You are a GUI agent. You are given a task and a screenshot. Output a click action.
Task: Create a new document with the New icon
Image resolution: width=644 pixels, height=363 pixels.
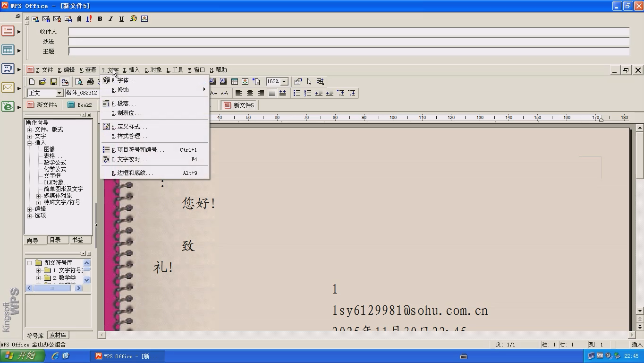32,82
